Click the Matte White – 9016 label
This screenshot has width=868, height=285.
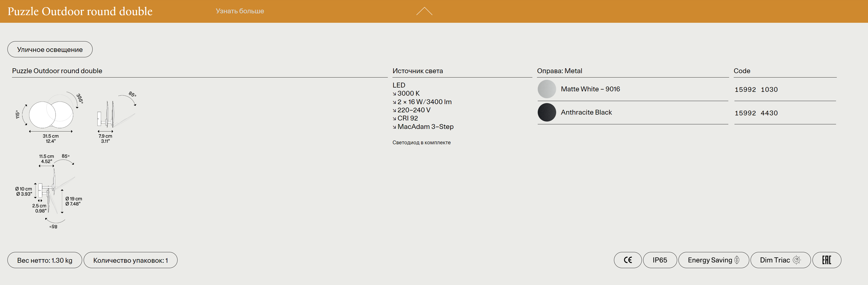tap(590, 89)
